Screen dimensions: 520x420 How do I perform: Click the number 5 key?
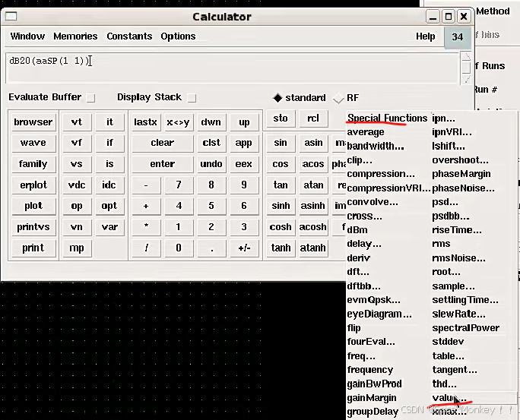click(x=211, y=206)
